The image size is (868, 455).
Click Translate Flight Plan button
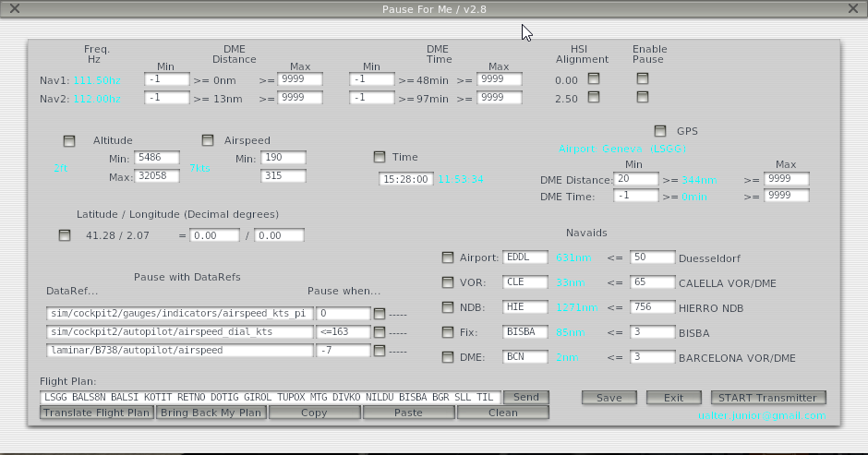tap(97, 413)
